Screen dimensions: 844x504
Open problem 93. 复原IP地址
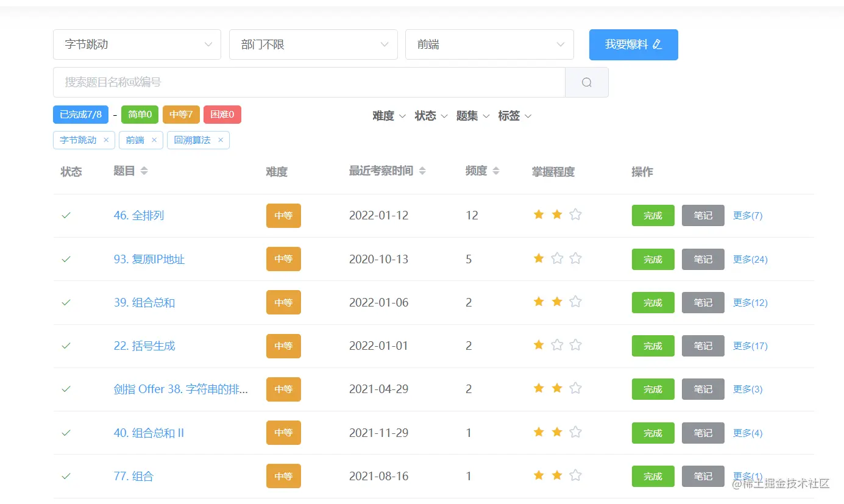tap(149, 259)
